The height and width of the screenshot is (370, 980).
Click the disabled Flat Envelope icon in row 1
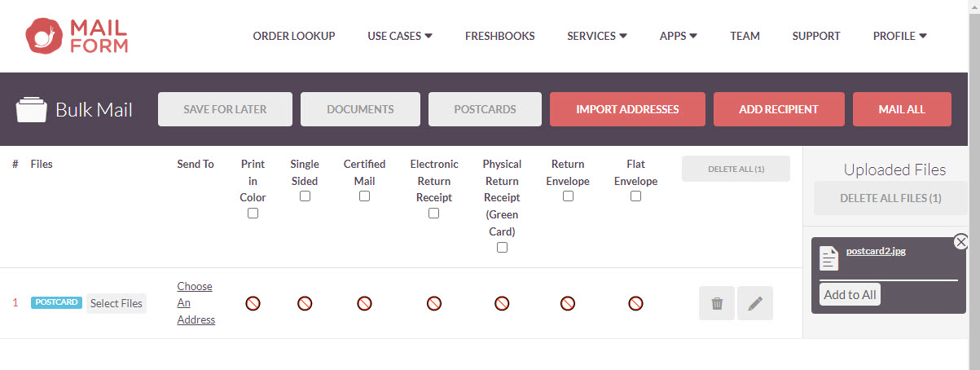635,303
